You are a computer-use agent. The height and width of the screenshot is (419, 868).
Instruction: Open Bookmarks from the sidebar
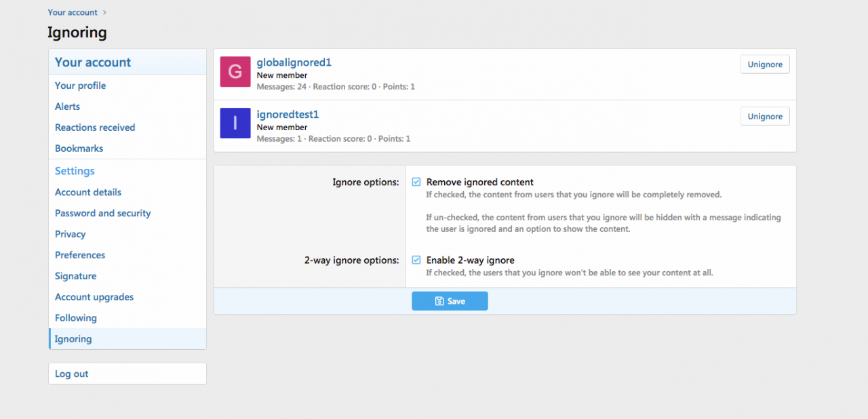click(79, 148)
